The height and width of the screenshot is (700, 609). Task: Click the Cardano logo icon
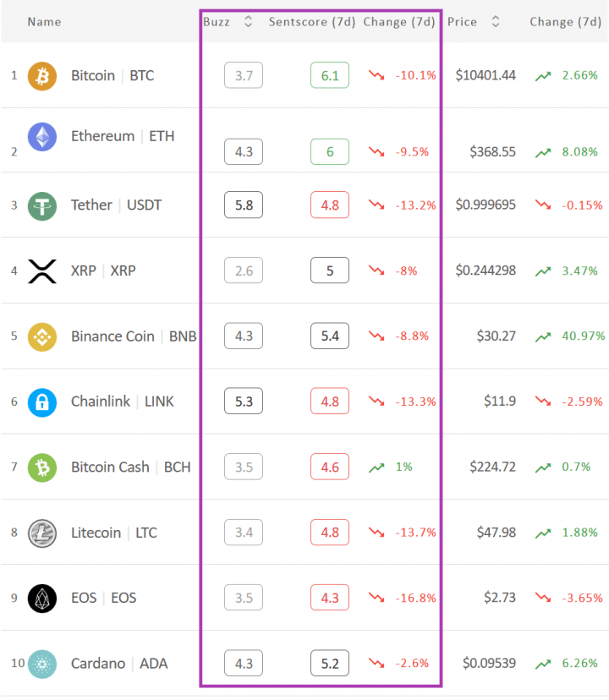(x=41, y=664)
